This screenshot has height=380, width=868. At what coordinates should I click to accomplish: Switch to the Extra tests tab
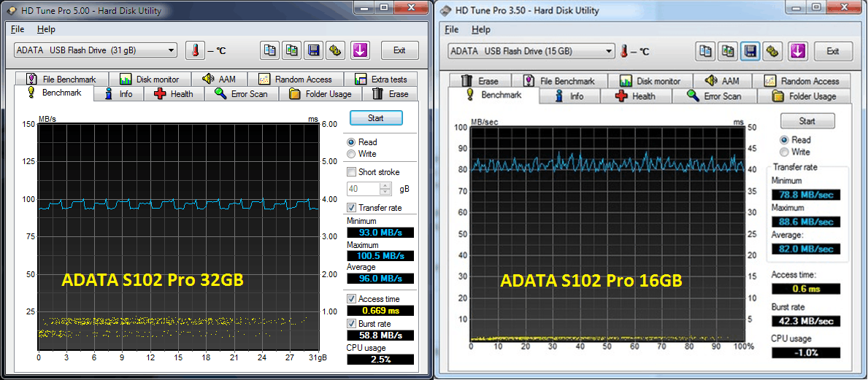click(x=381, y=79)
